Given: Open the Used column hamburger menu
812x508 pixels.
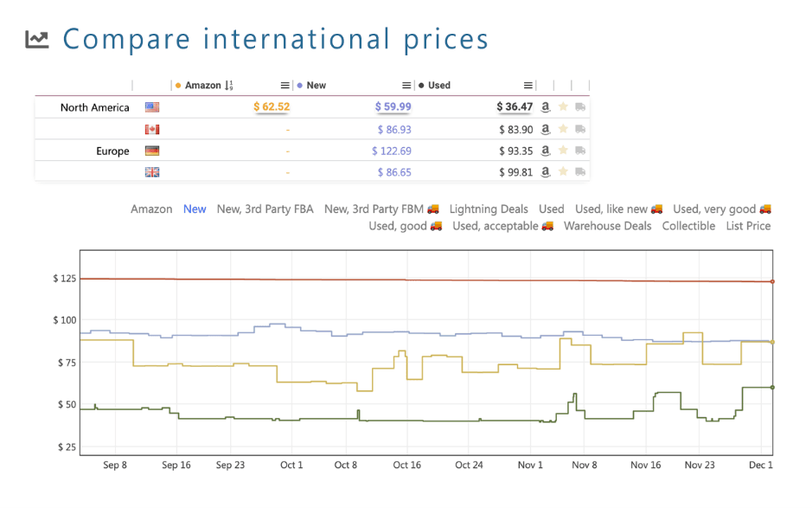Looking at the screenshot, I should (x=527, y=86).
